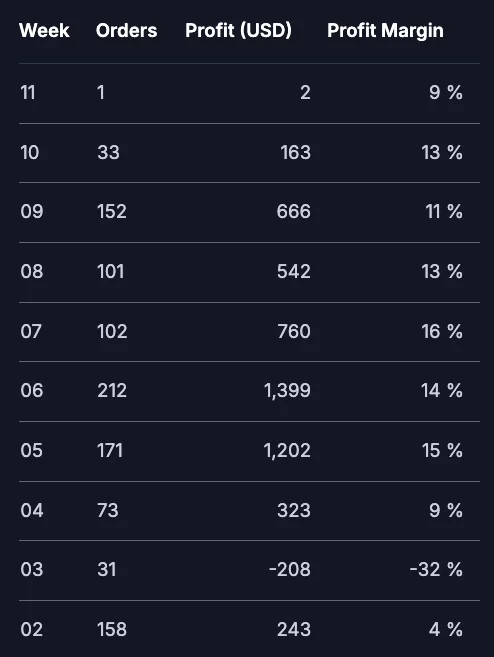Click the 1,399 profit value in week 06
This screenshot has width=494, height=657.
(x=287, y=391)
